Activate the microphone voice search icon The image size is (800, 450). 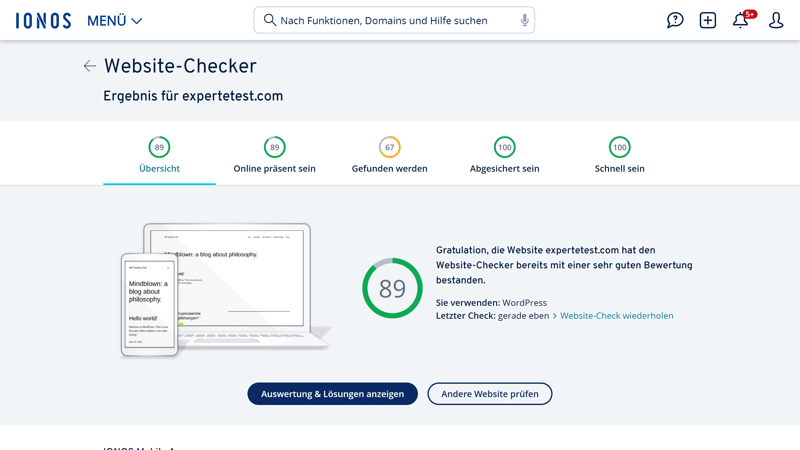[x=524, y=20]
